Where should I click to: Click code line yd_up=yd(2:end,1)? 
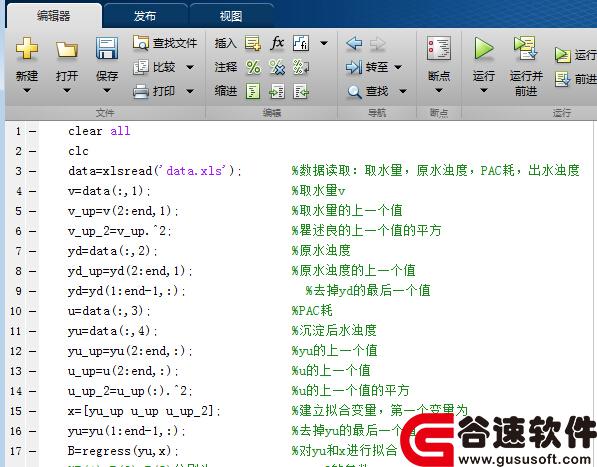point(130,271)
